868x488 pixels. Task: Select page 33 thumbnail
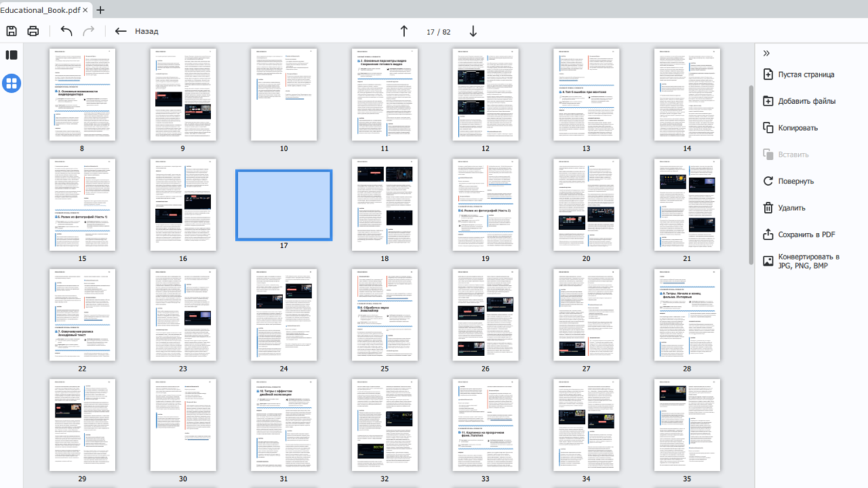[486, 425]
